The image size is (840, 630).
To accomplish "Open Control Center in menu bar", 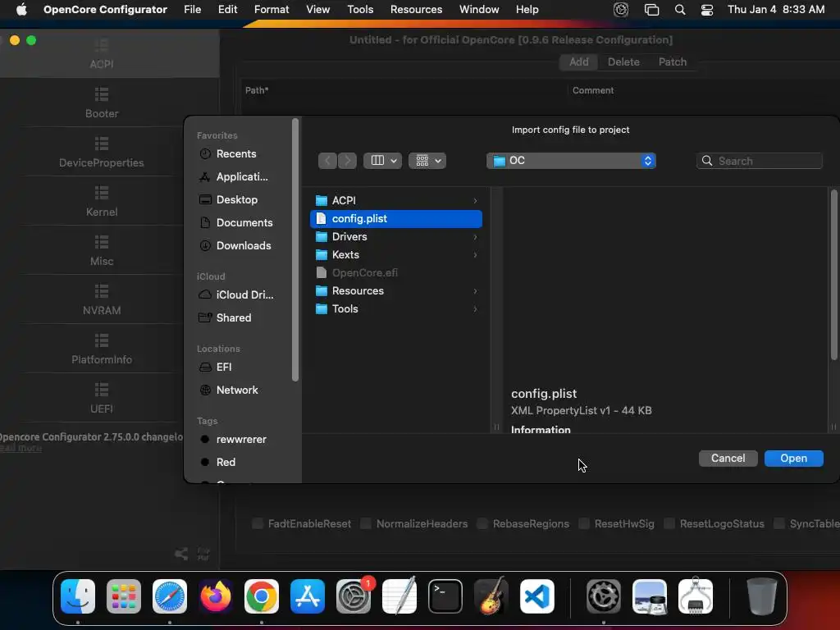I will [707, 10].
